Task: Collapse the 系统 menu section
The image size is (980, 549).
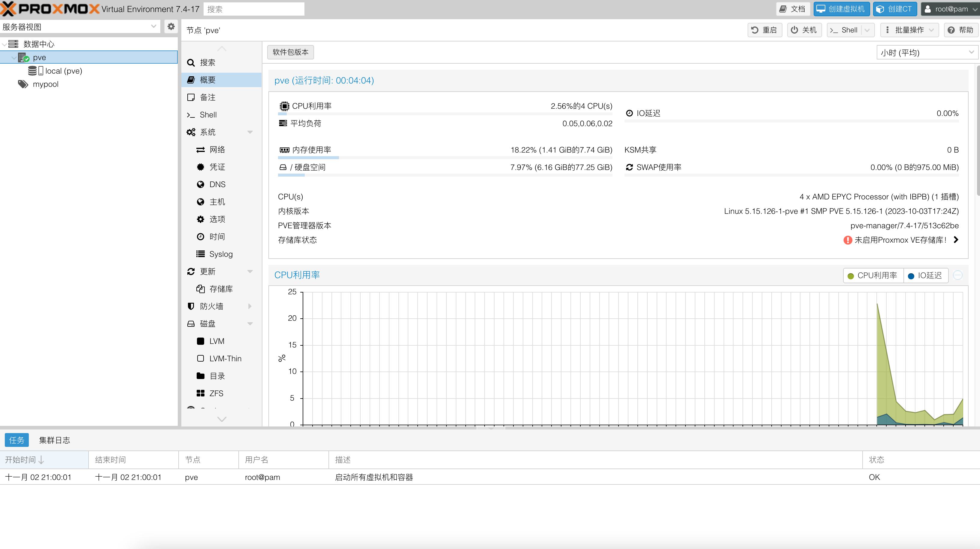Action: pos(250,132)
